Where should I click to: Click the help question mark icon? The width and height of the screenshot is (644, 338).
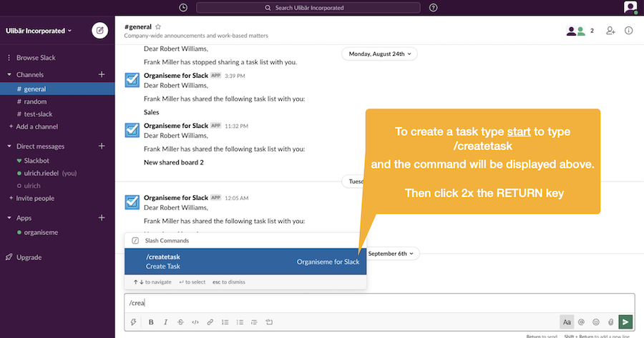coord(434,7)
